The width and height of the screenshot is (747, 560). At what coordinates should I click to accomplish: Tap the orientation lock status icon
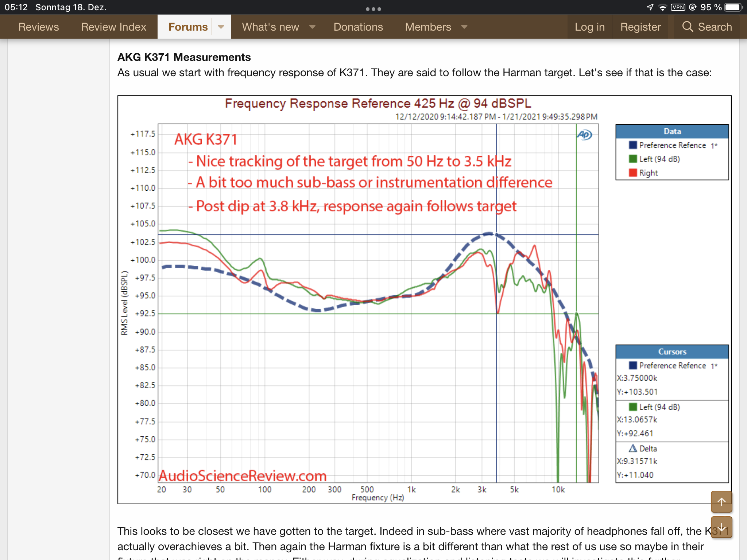tap(693, 7)
